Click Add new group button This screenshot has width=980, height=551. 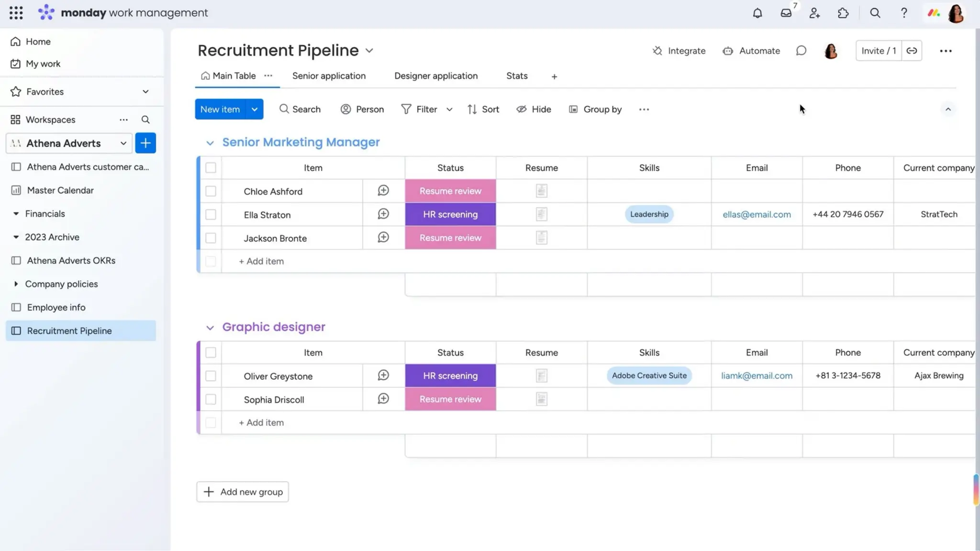click(243, 492)
